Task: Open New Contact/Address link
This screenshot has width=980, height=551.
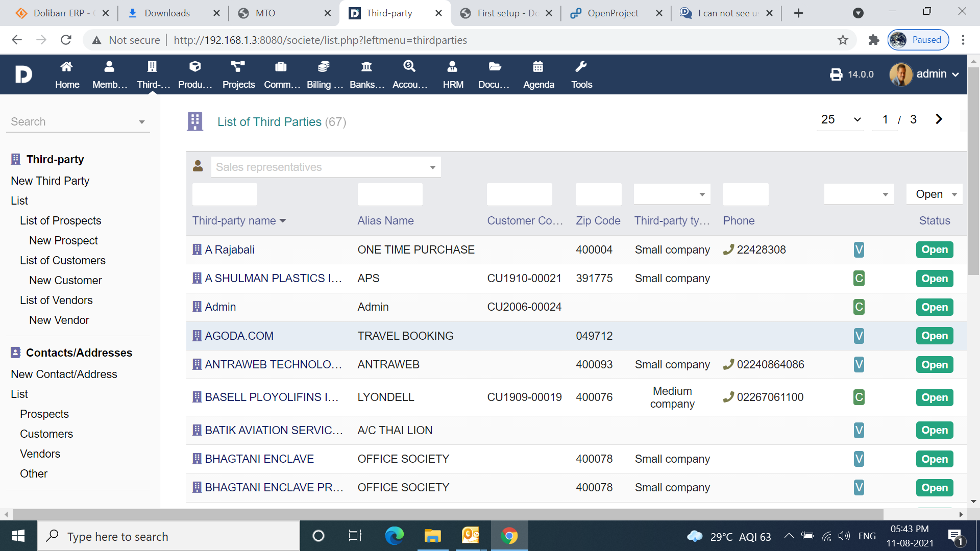Action: (64, 374)
